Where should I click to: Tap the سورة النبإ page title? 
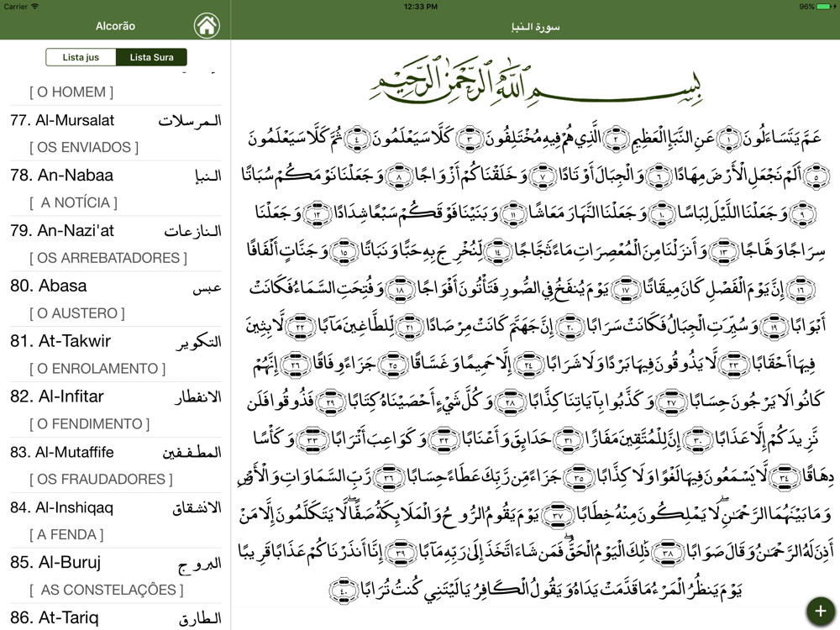[535, 27]
